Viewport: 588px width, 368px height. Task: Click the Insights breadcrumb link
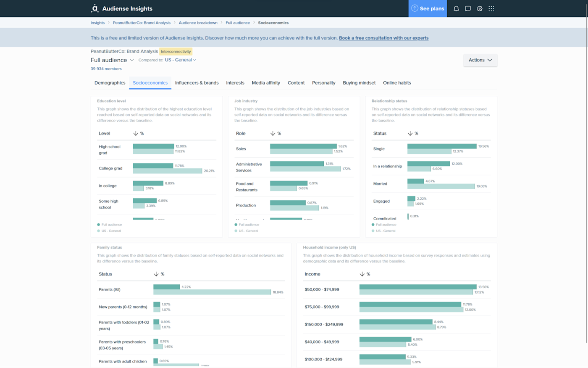click(x=98, y=23)
